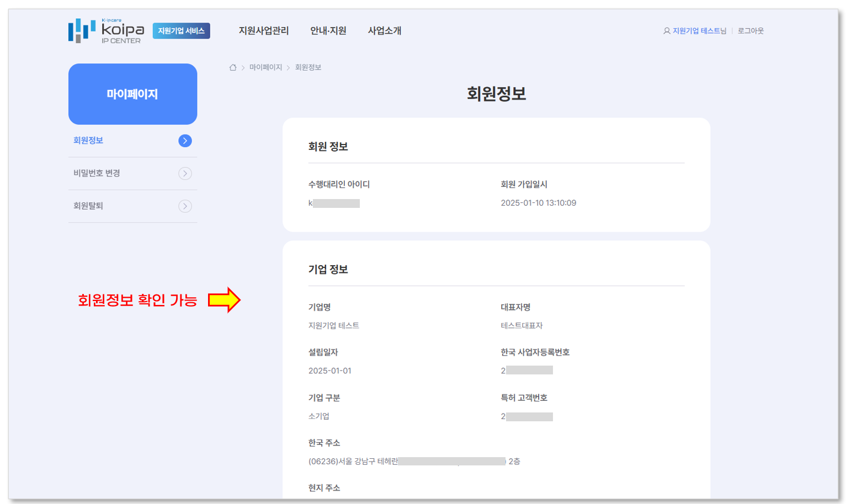This screenshot has height=504, width=846.
Task: Select 회원정보 in the left sidebar
Action: tap(88, 141)
